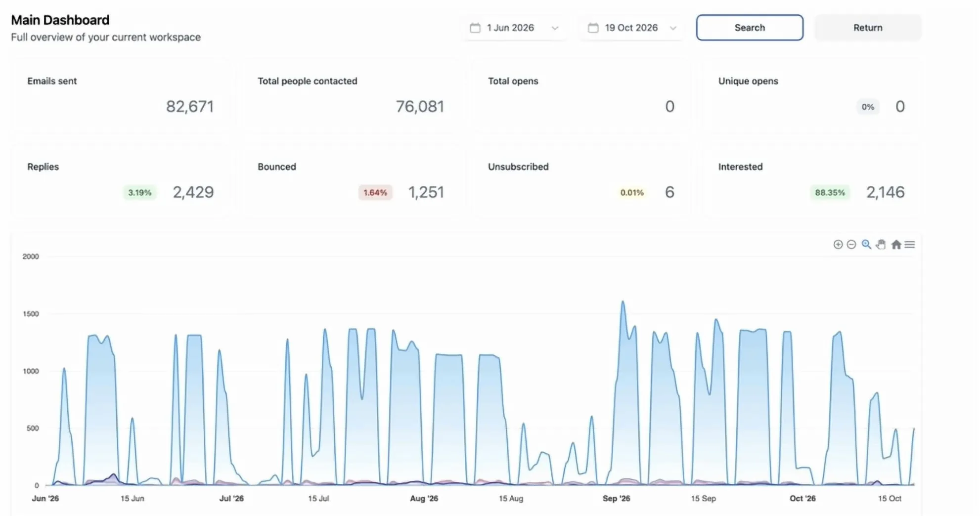Click the chart zoom out icon
Screen dimensions: 980x516
pos(851,244)
